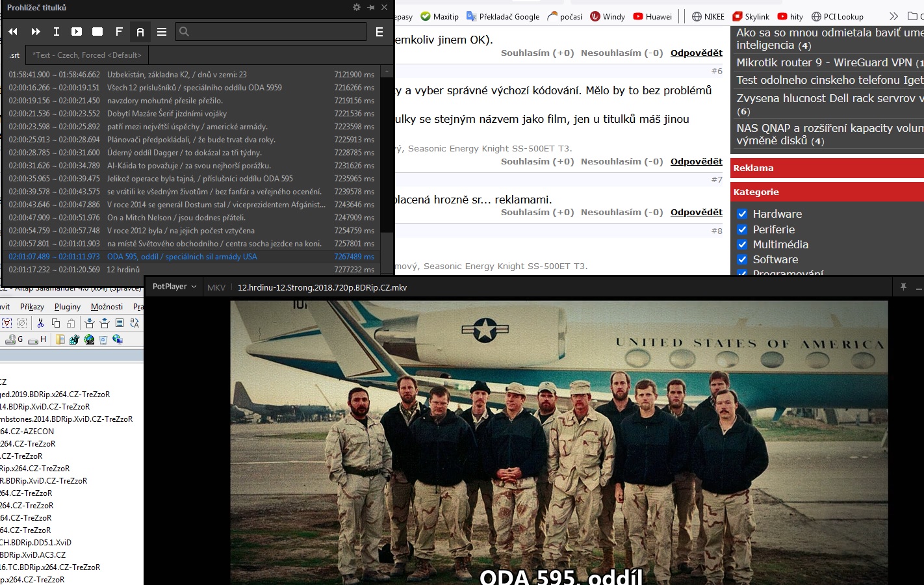Open Příkazy menu in Altap Salamander
The image size is (924, 585).
point(32,307)
